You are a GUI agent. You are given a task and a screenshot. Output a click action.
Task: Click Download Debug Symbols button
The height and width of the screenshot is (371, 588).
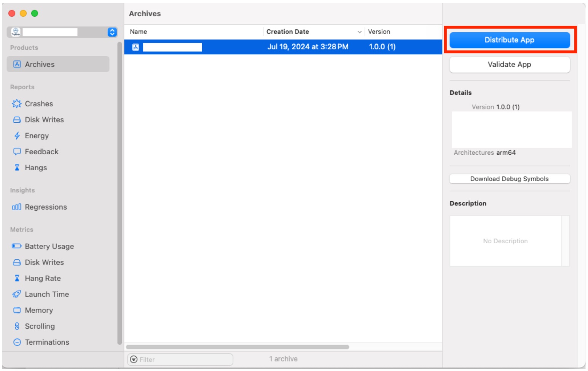(509, 179)
